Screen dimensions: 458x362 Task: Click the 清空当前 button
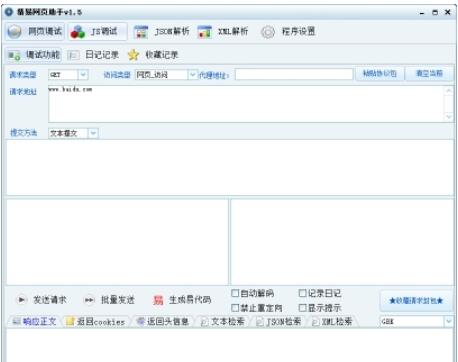coord(429,74)
